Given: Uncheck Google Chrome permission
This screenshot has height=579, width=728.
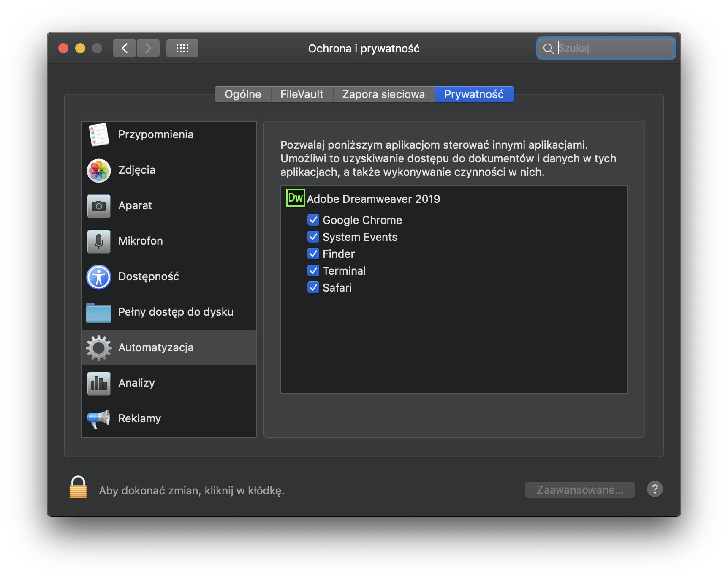Looking at the screenshot, I should pos(313,220).
